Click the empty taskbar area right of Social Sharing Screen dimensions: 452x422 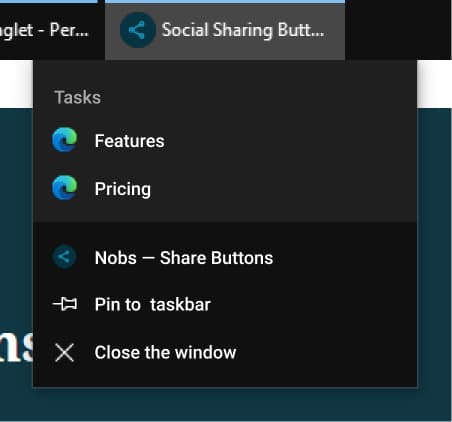tap(398, 30)
